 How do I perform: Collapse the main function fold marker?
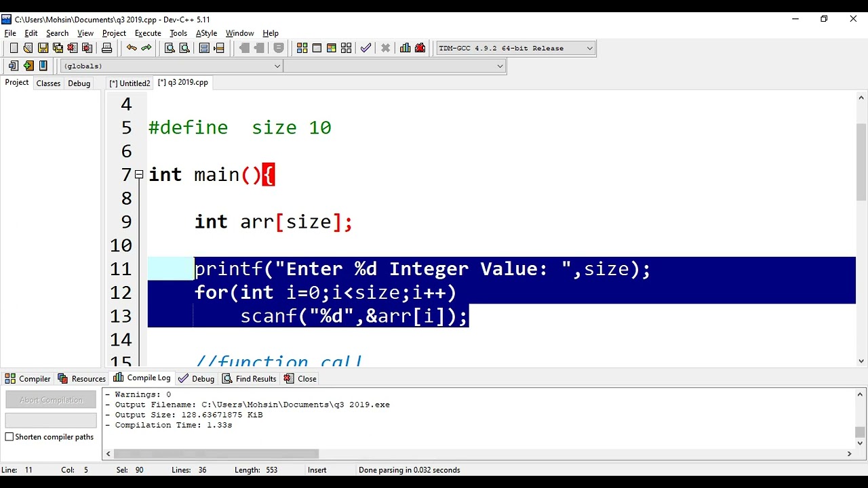139,175
